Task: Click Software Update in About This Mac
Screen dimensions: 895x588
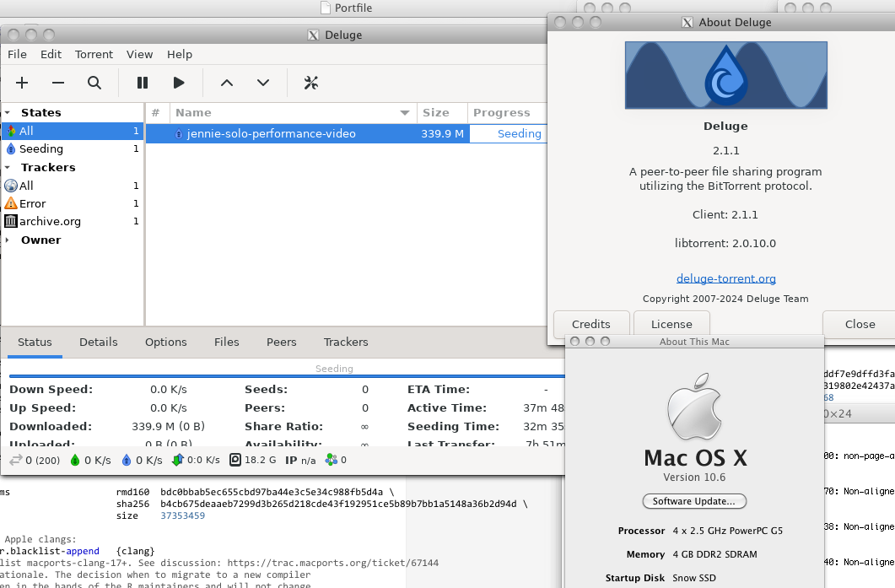Action: [x=694, y=501]
